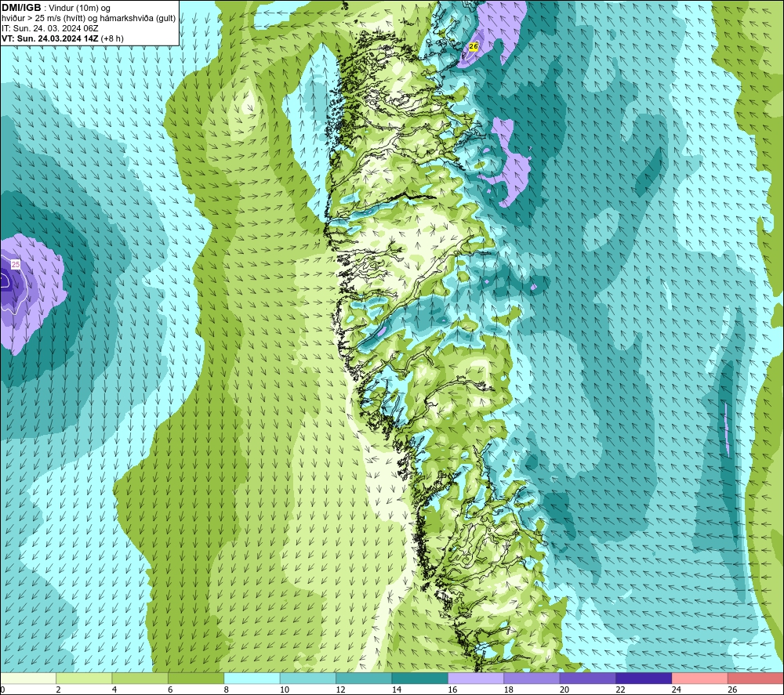
Task: Click the cyan 10–12 m/s legend swatch
Action: coord(308,678)
